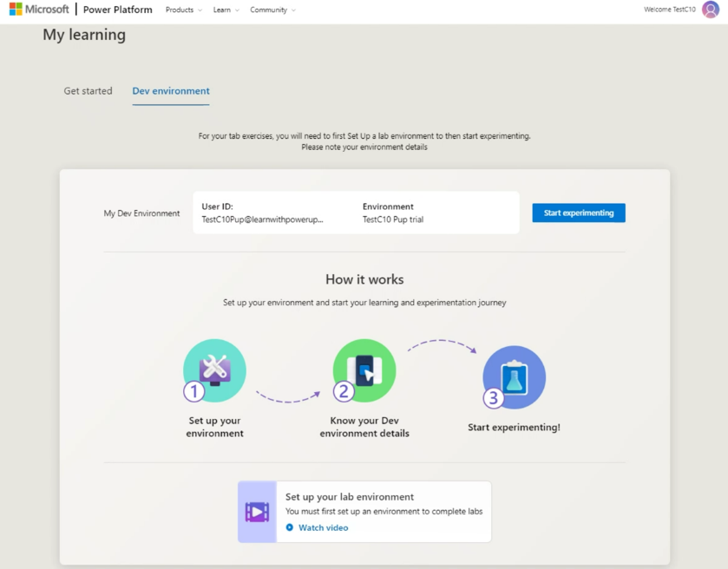This screenshot has width=728, height=569.
Task: Open the Products menu
Action: (x=182, y=10)
